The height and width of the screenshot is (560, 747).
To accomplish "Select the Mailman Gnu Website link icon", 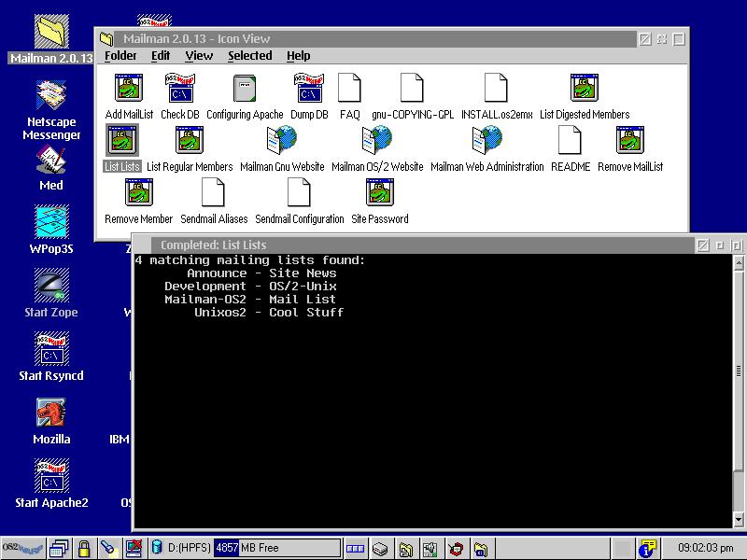I will [x=282, y=140].
